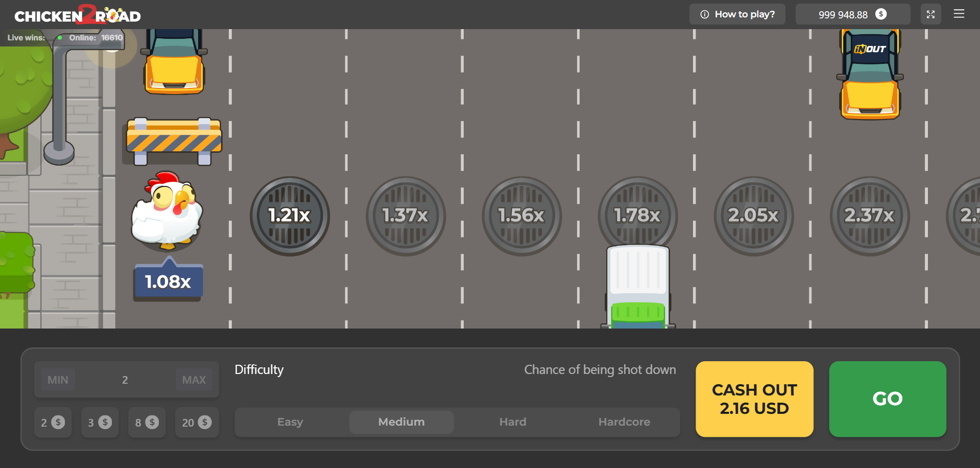Open the hamburger menu icon
This screenshot has height=468, width=980.
(959, 14)
